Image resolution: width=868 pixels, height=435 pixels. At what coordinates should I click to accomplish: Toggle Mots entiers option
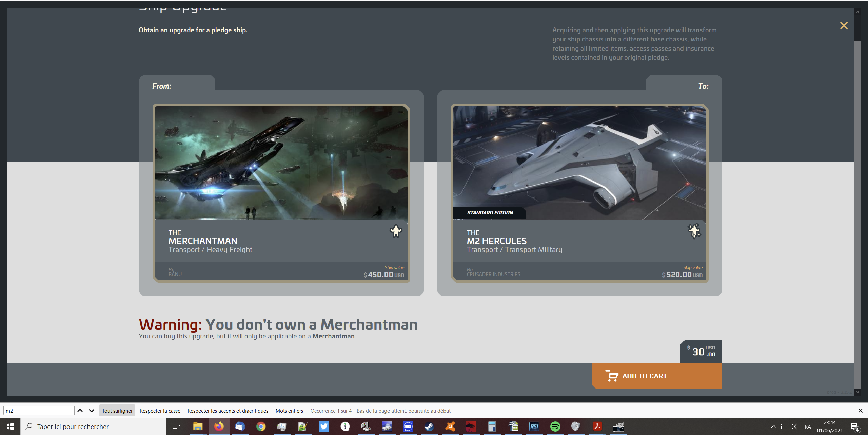click(289, 411)
